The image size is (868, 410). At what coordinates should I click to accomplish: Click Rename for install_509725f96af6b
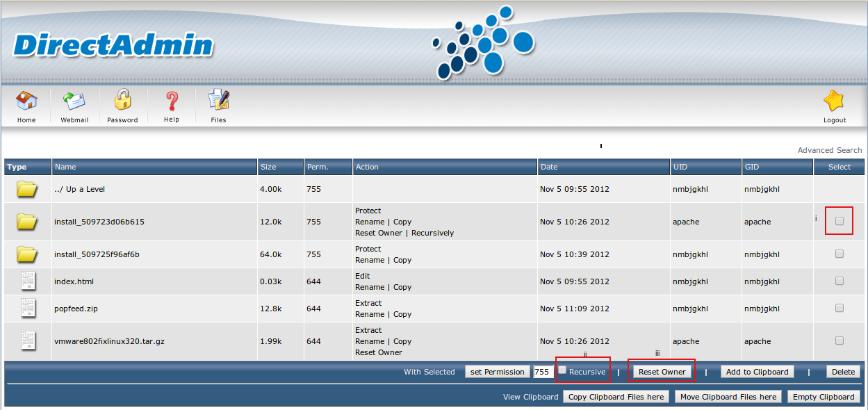click(x=370, y=260)
